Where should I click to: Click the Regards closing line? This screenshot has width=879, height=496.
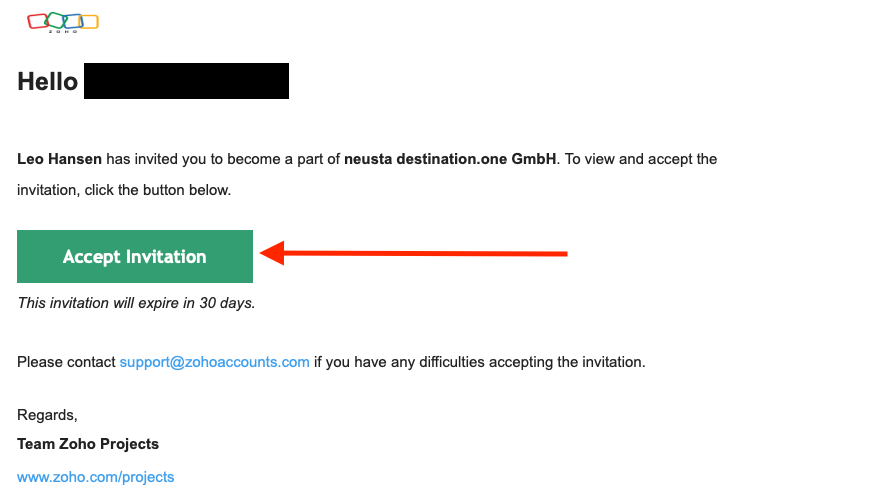[x=47, y=415]
